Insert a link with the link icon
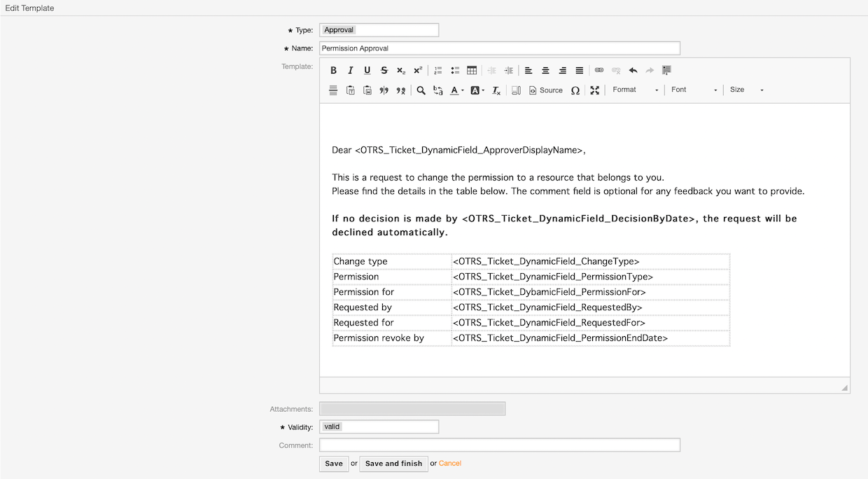Screen dimensions: 868x479 tap(599, 71)
